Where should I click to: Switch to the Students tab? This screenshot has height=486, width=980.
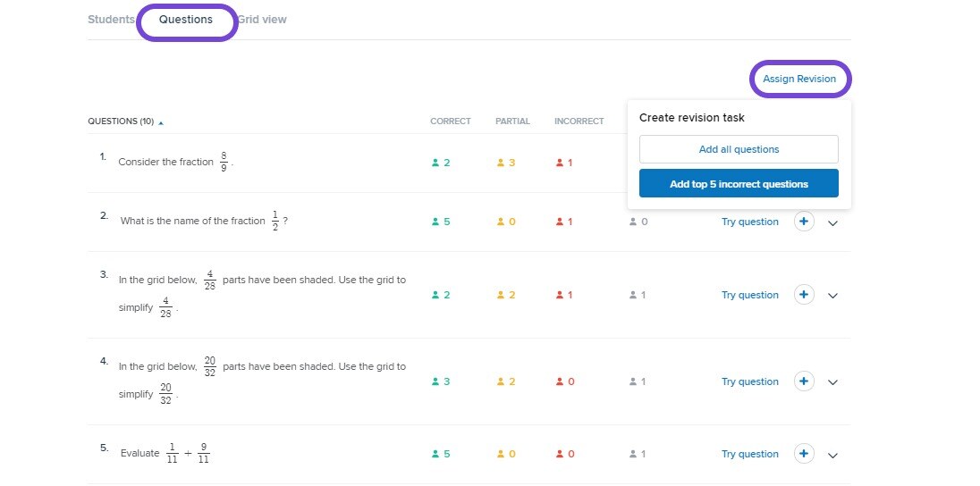(111, 20)
